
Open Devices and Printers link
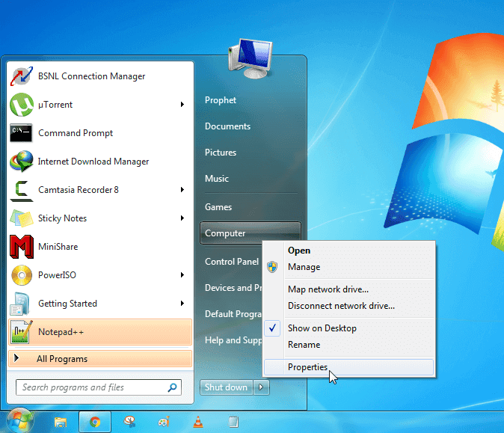click(x=233, y=288)
